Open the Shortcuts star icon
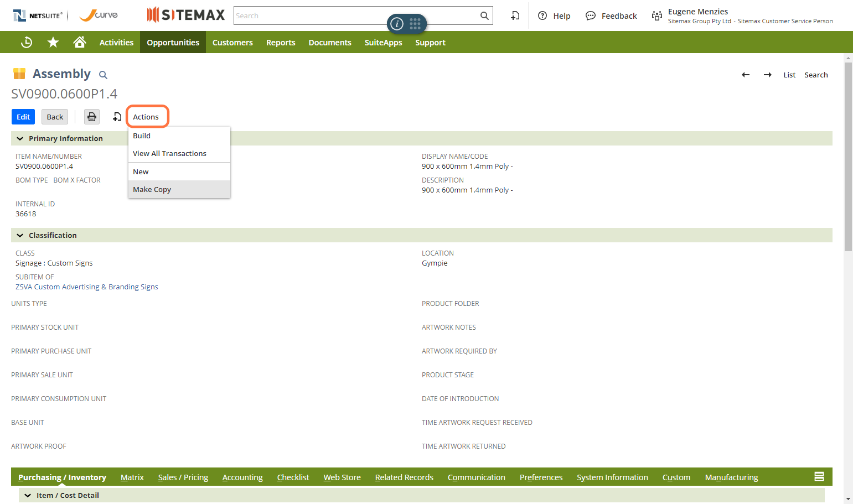 53,42
